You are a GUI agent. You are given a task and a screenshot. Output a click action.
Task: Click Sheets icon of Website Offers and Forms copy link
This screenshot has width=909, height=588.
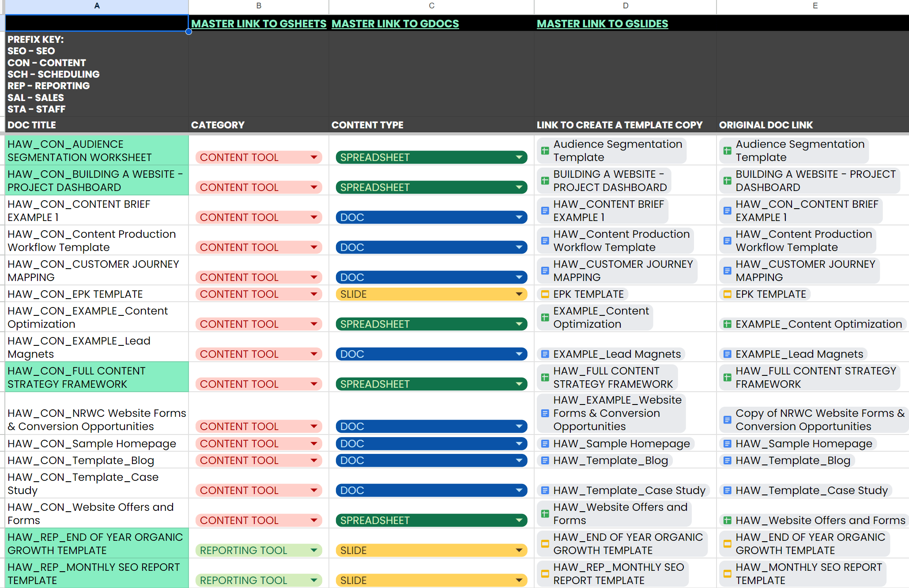[545, 514]
